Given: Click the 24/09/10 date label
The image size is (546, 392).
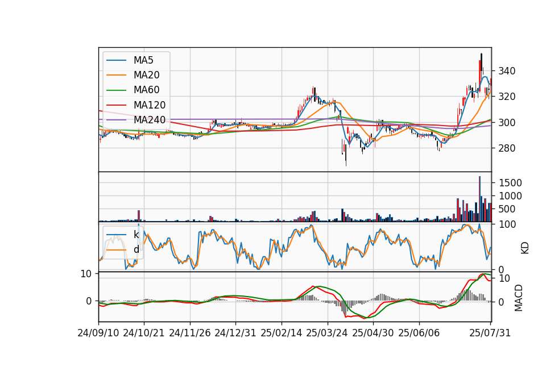Looking at the screenshot, I should coord(98,333).
